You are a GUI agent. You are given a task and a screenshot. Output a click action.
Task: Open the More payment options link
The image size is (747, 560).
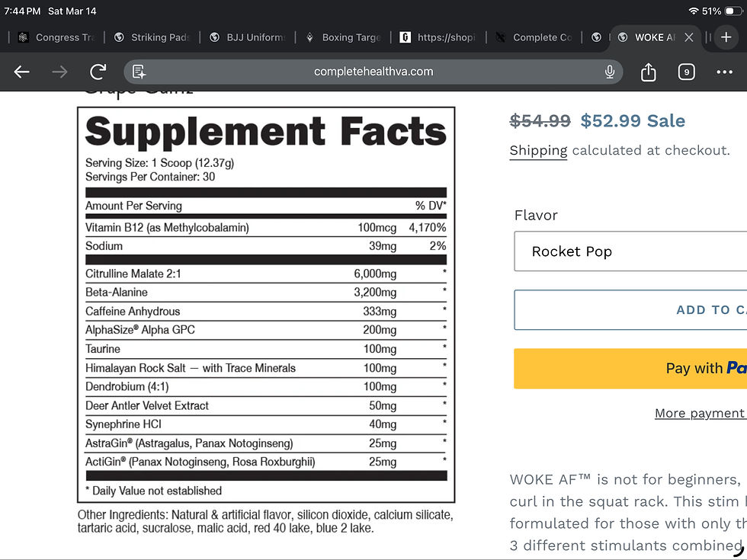tap(701, 413)
